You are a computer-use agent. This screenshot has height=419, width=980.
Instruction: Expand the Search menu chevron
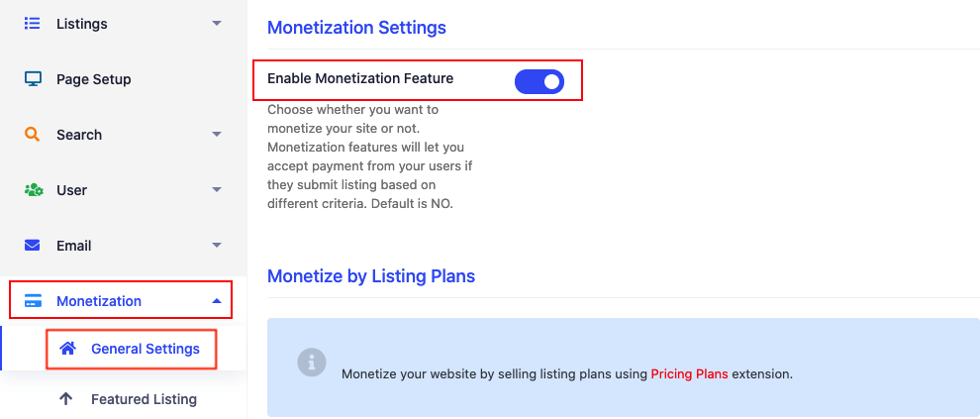point(216,135)
